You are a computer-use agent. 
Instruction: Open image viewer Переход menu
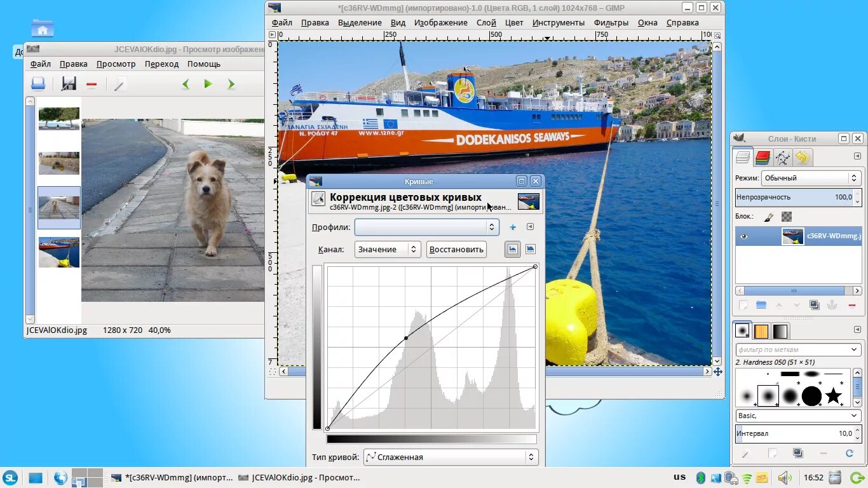[x=161, y=64]
